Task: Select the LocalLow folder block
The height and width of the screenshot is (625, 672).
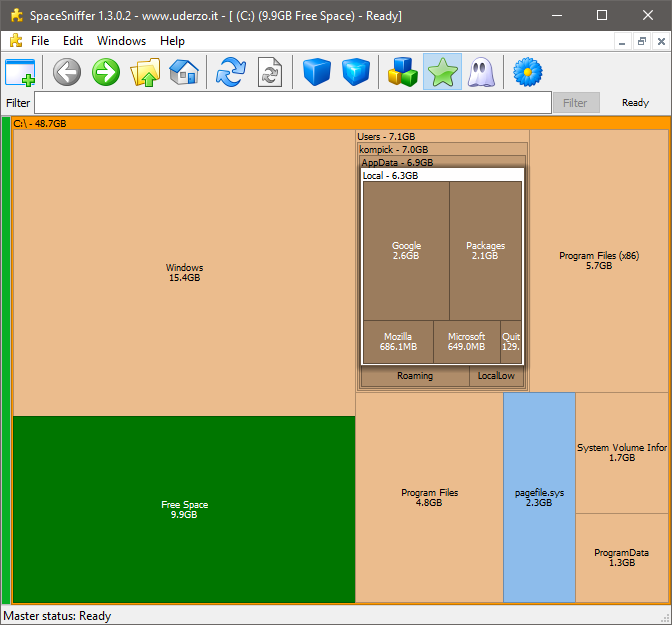Action: coord(496,376)
